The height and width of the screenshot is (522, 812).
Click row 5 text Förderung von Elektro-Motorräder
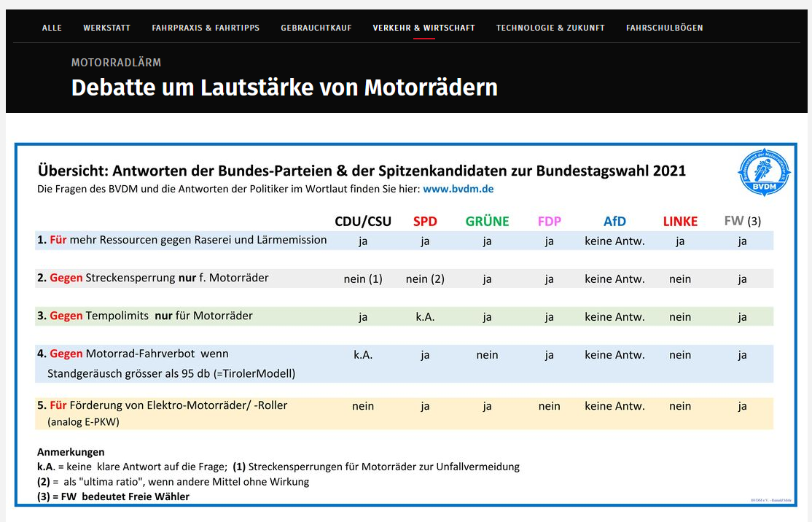coord(162,405)
